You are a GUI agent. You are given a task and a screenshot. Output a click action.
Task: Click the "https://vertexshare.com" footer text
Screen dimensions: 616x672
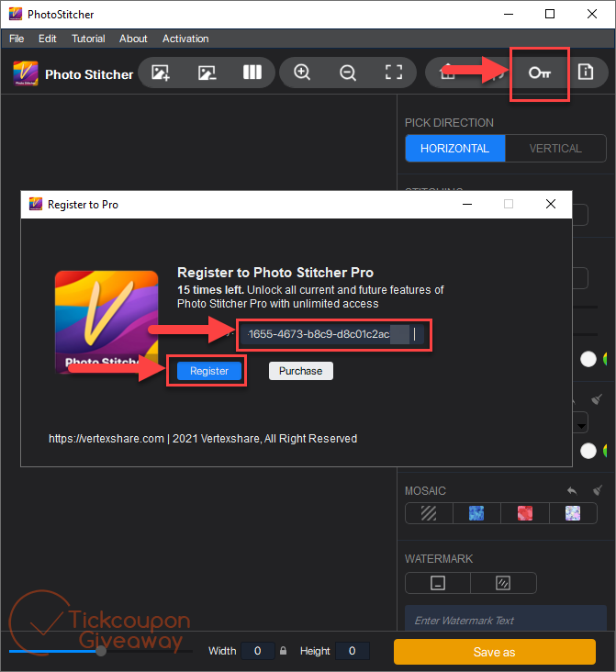click(106, 439)
